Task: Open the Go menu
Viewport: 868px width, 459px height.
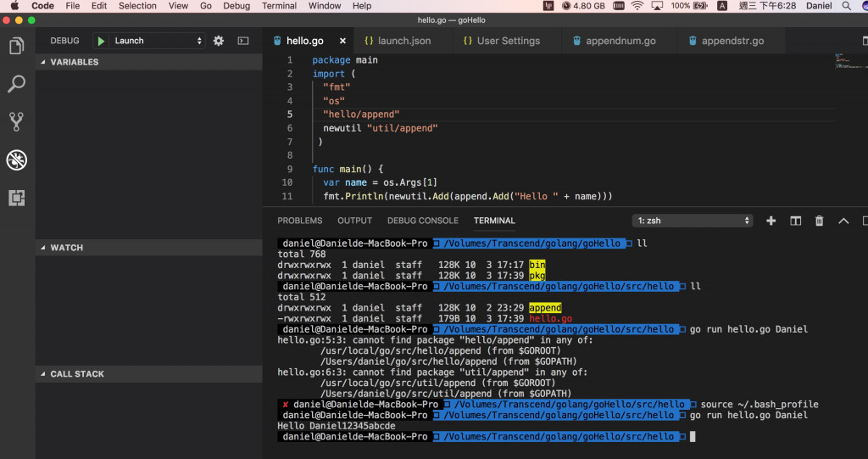Action: pyautogui.click(x=206, y=6)
